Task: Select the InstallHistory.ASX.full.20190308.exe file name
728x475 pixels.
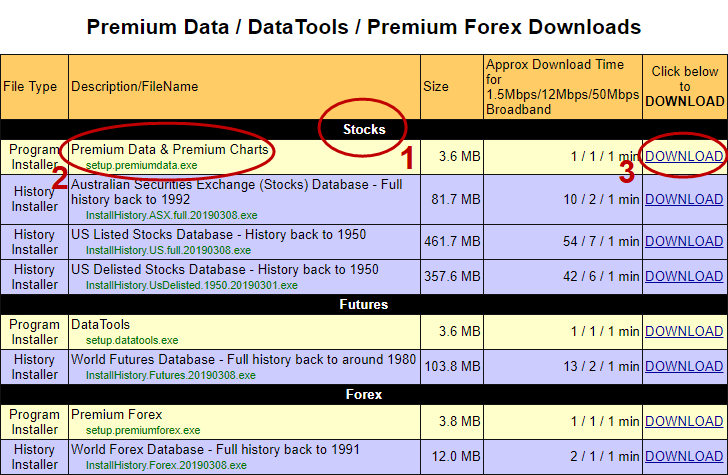Action: point(171,215)
